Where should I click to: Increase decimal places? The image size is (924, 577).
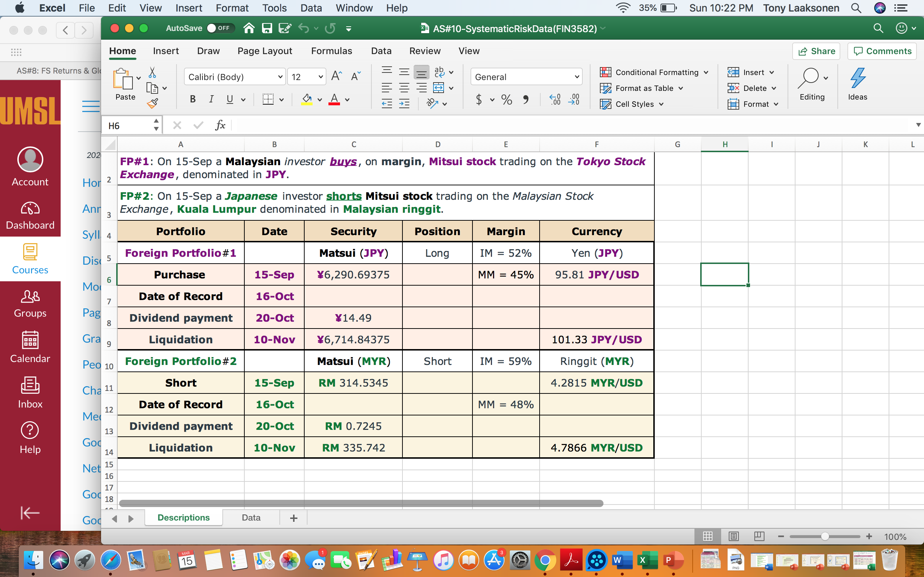(554, 100)
